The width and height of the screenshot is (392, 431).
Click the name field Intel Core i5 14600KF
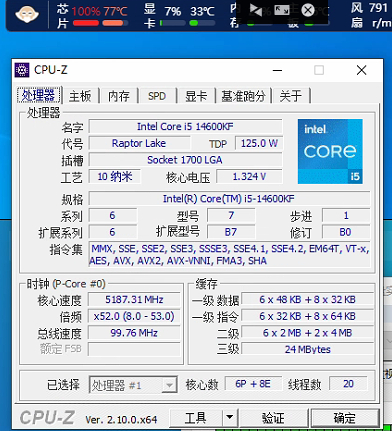185,127
